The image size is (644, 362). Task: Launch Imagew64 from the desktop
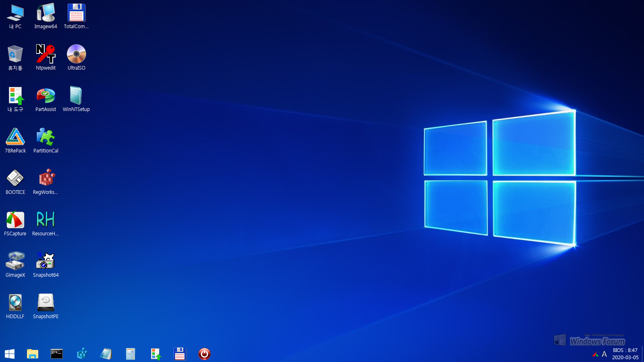coord(45,17)
